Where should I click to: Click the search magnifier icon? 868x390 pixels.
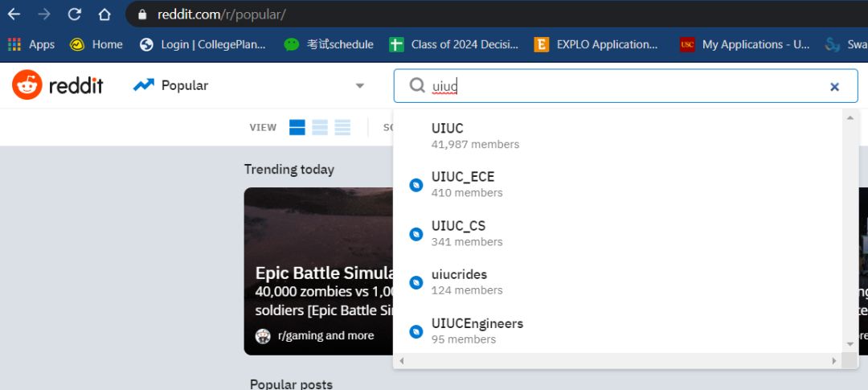417,85
